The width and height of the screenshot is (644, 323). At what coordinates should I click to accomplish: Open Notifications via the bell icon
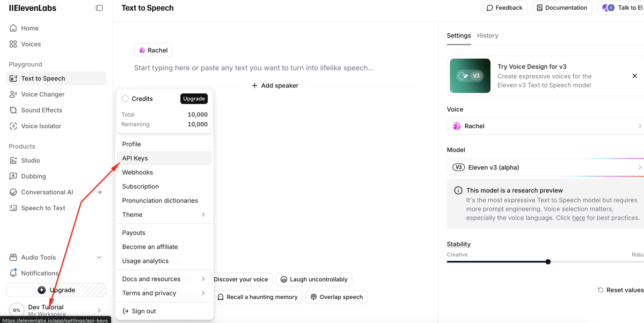(13, 273)
